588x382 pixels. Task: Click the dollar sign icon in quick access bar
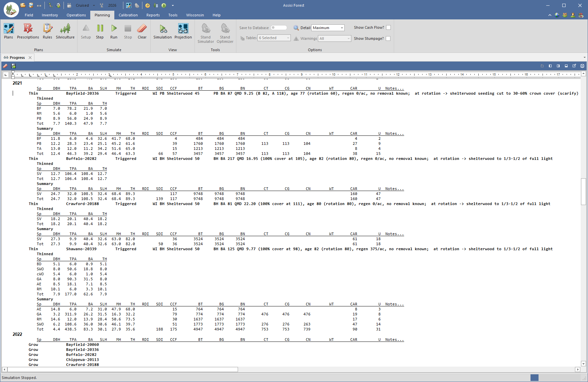click(164, 5)
